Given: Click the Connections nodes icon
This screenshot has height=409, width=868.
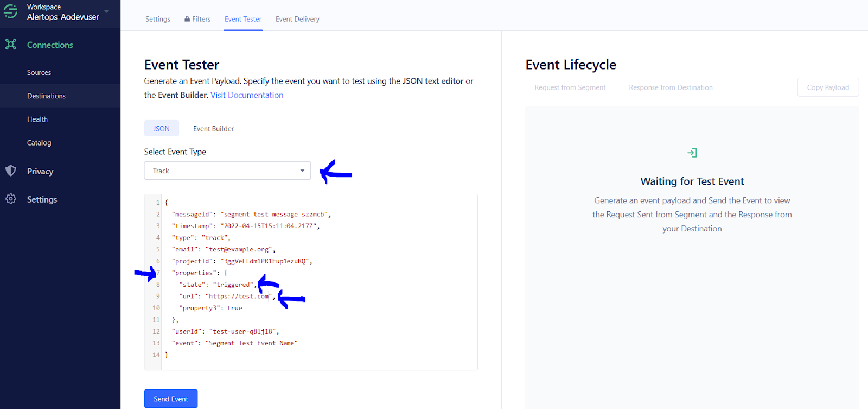Looking at the screenshot, I should pyautogui.click(x=11, y=45).
